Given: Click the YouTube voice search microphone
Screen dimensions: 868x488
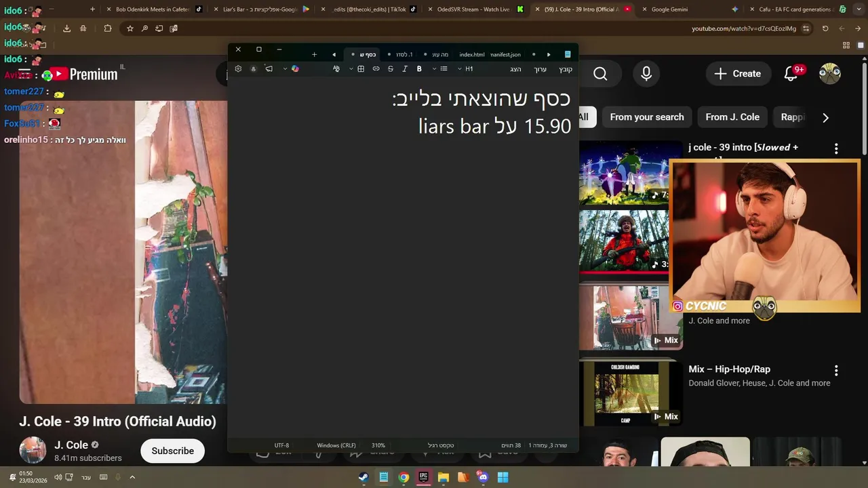Looking at the screenshot, I should pyautogui.click(x=646, y=74).
